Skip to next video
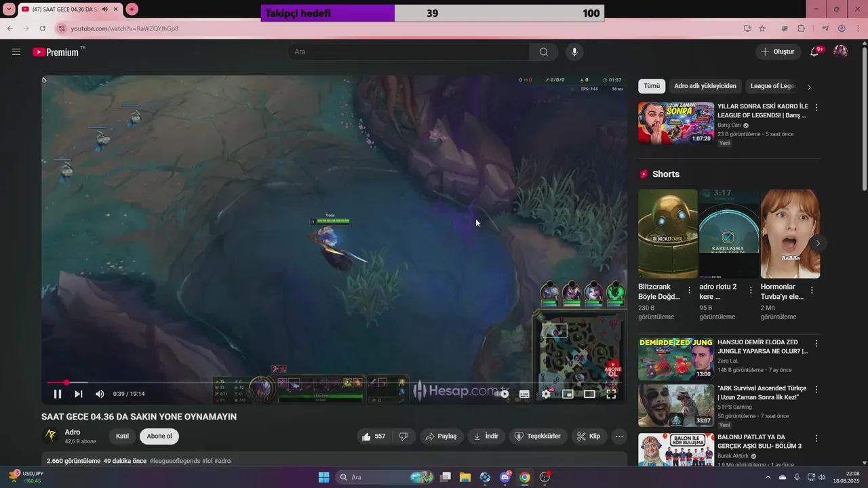 (79, 394)
